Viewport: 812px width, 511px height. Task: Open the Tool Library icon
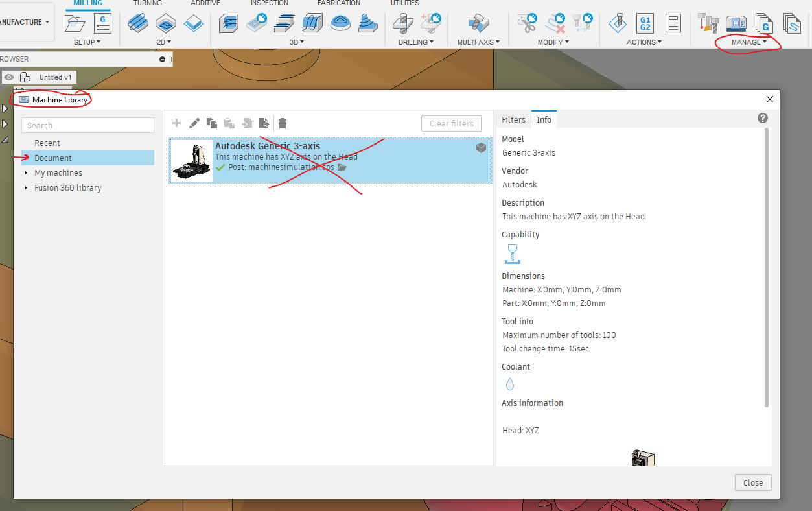pos(708,23)
